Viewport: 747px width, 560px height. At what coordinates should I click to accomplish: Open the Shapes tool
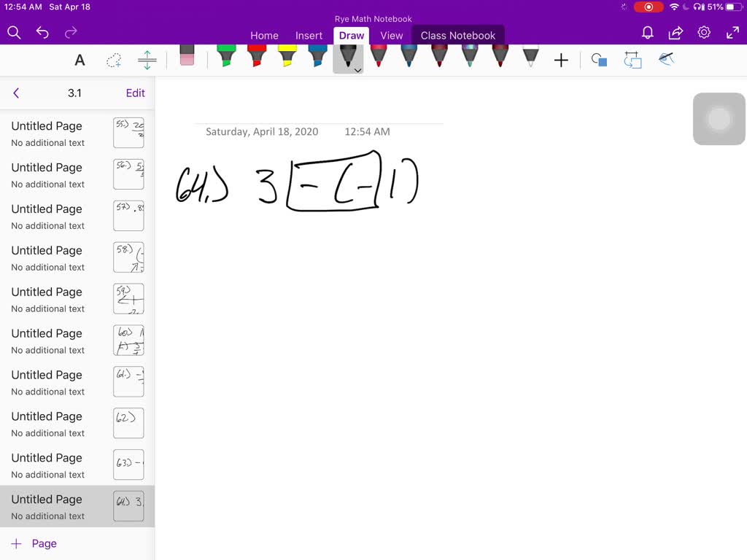pos(599,61)
